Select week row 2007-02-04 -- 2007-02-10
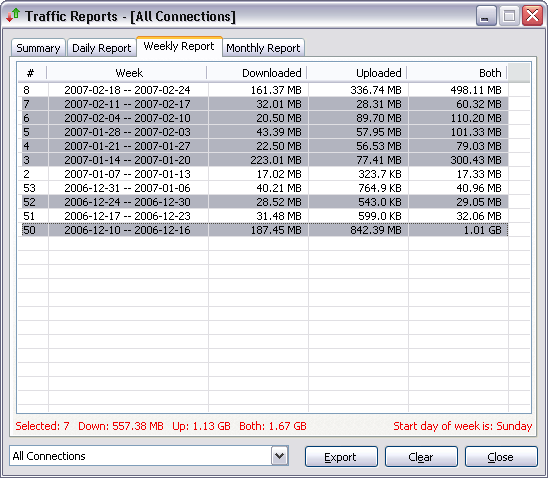Image resolution: width=548 pixels, height=478 pixels. click(x=265, y=118)
